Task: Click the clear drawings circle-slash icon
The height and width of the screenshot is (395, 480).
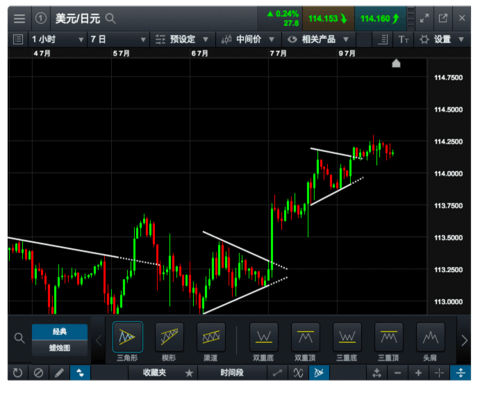Action: click(x=38, y=372)
